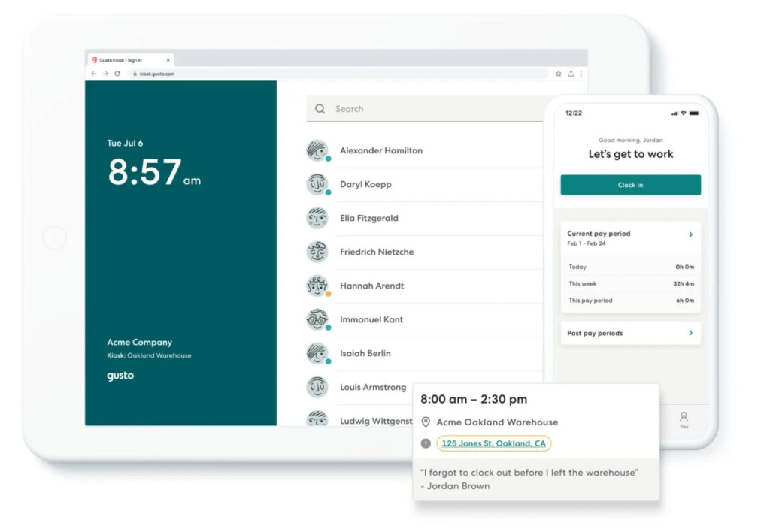Select Isaiah Berlin in the list

click(x=365, y=353)
